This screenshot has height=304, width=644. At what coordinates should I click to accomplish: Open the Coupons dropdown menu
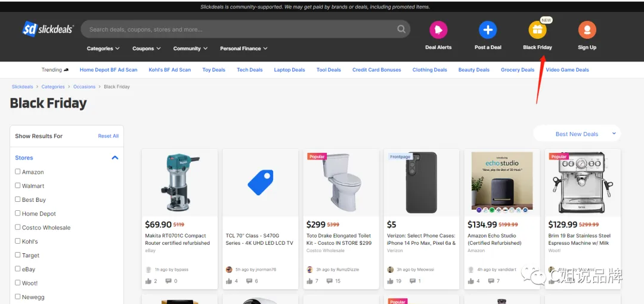coord(147,48)
